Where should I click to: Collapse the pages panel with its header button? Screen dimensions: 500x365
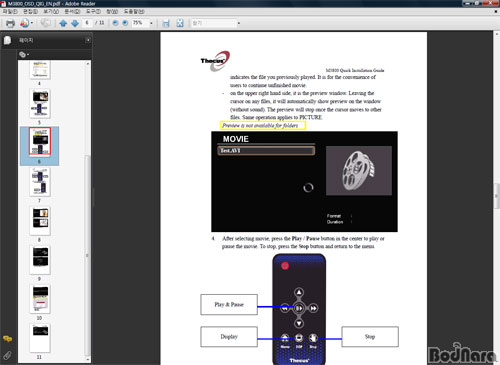pos(88,40)
